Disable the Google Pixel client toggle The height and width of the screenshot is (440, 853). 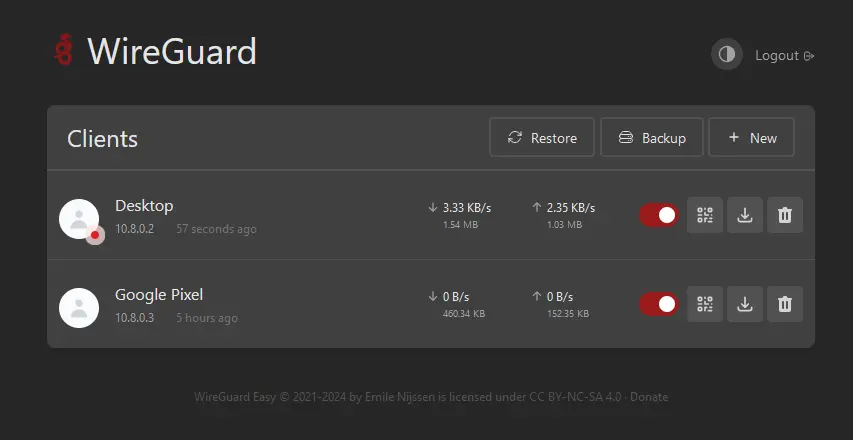[x=659, y=304]
